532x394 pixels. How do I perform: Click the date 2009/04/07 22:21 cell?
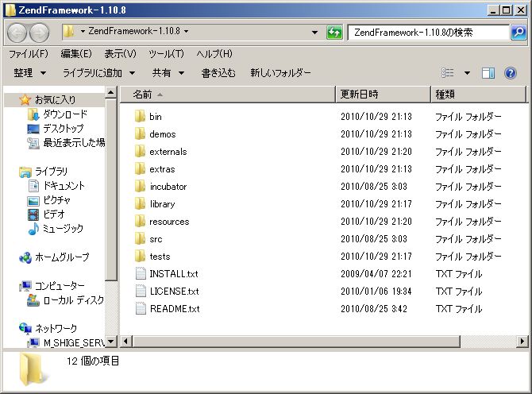376,274
